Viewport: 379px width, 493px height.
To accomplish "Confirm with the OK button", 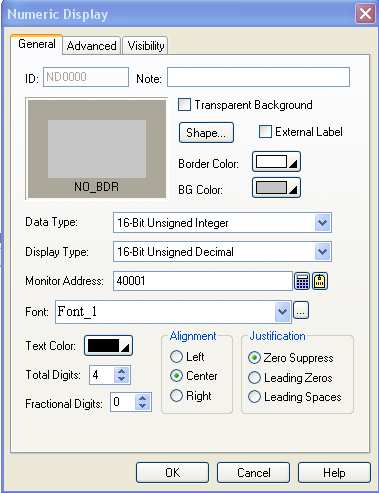I will [x=172, y=472].
